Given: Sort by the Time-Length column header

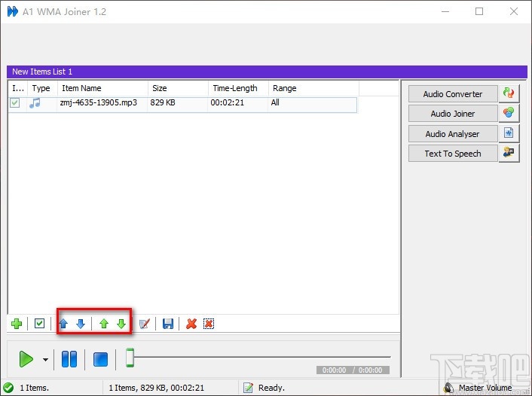Looking at the screenshot, I should click(x=238, y=88).
